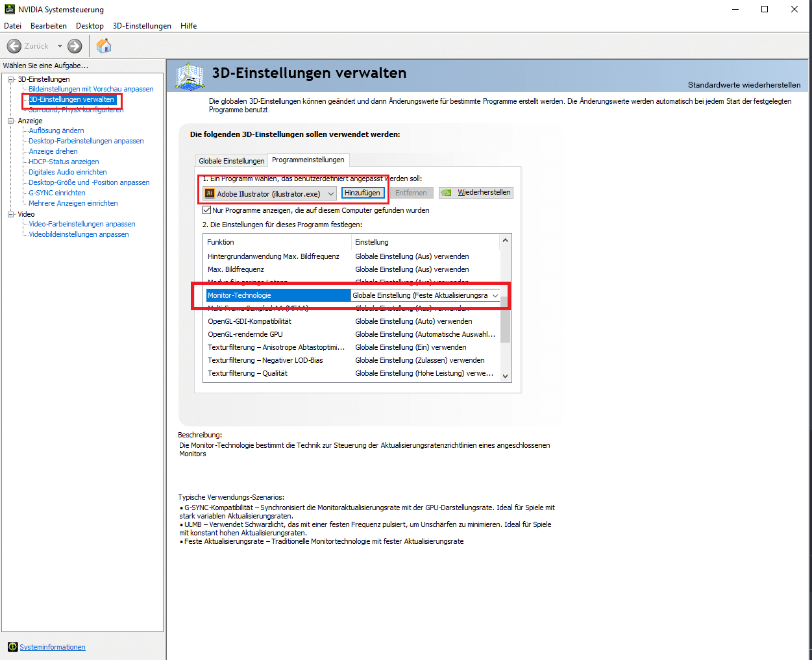The image size is (812, 660).
Task: Click the Home icon in the toolbar
Action: tap(104, 45)
